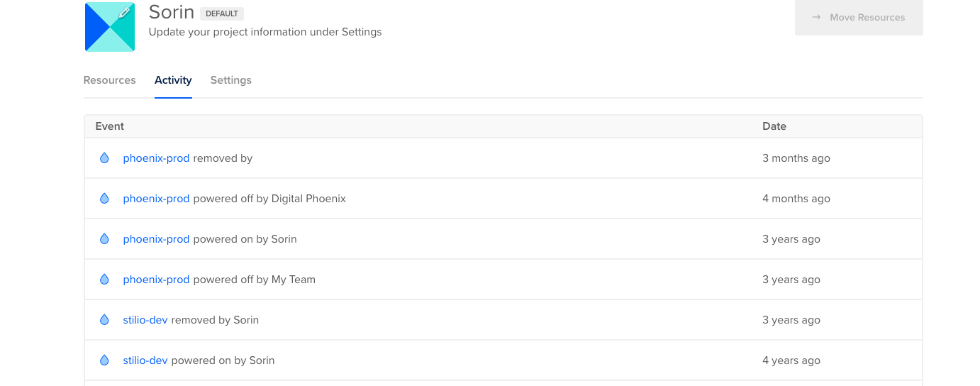This screenshot has width=980, height=386.
Task: Open phoenix-prod link powered off by Digital Phoenix
Action: tap(156, 199)
